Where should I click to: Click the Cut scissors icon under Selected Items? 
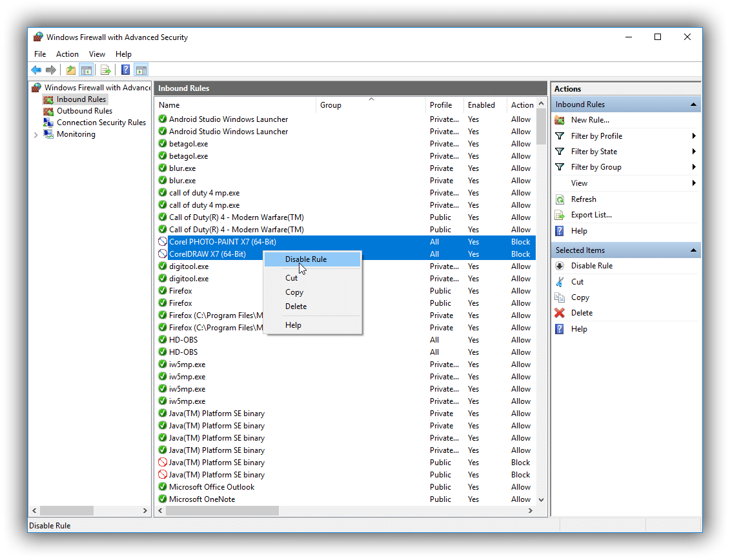(560, 282)
